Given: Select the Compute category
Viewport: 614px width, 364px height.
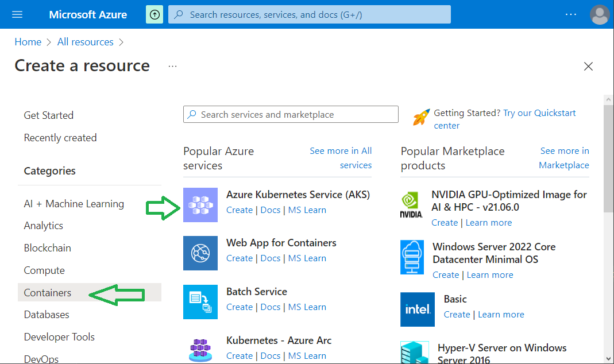Looking at the screenshot, I should (44, 270).
